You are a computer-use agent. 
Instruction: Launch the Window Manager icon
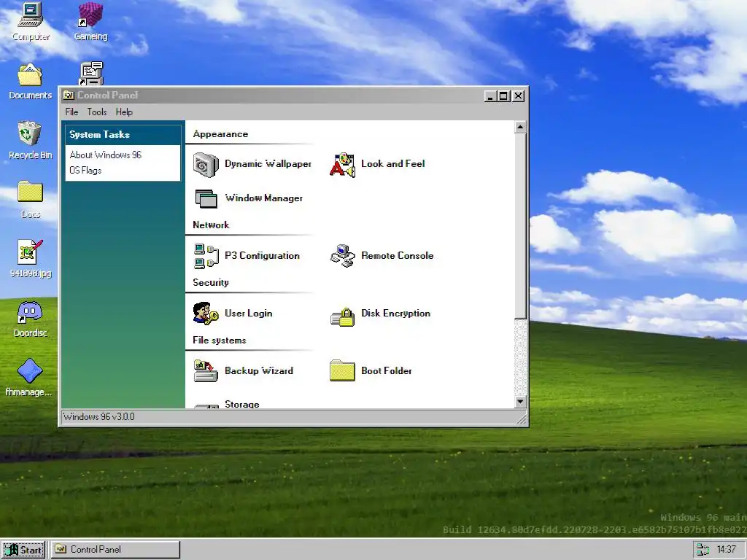pyautogui.click(x=206, y=198)
